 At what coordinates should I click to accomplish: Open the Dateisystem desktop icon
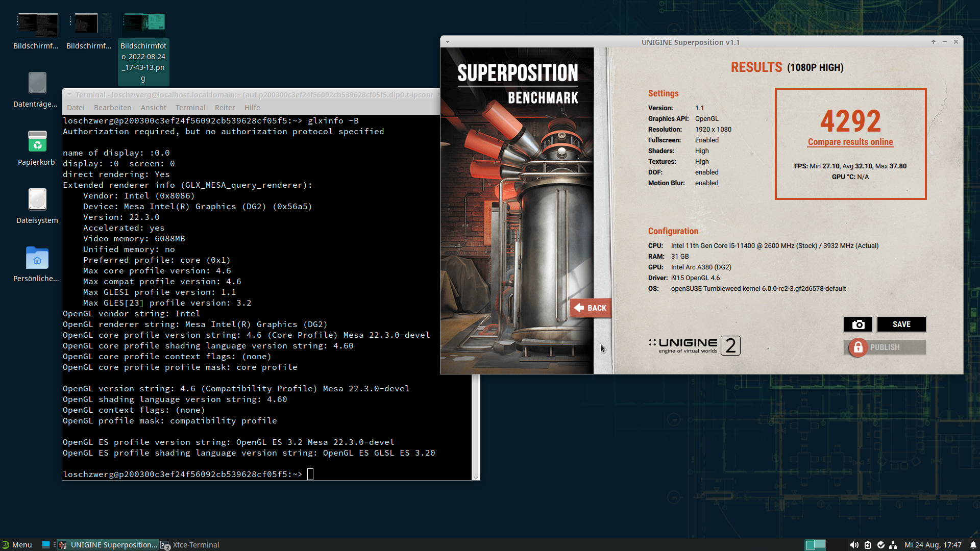click(37, 200)
